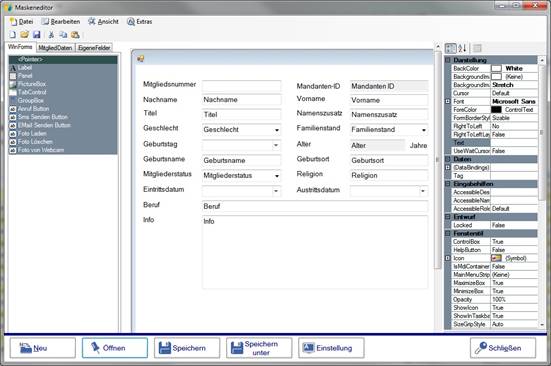Open the Ansicht menu
551x366 pixels.
(x=103, y=22)
